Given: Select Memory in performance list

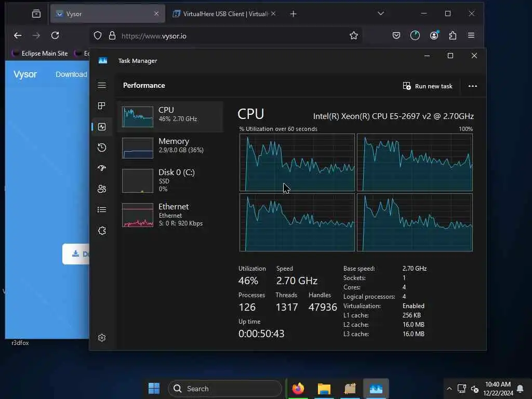Looking at the screenshot, I should 170,148.
